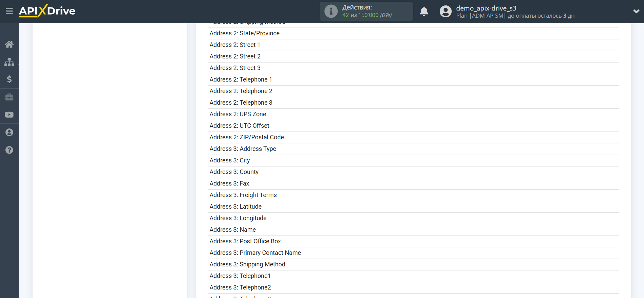The image size is (644, 298).
Task: Select Address 3: Post Office Box
Action: (413, 241)
